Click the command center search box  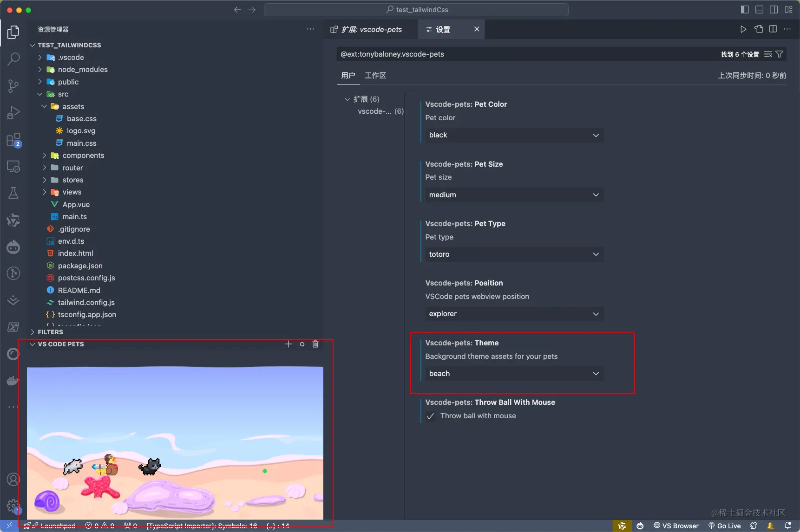[x=416, y=10]
